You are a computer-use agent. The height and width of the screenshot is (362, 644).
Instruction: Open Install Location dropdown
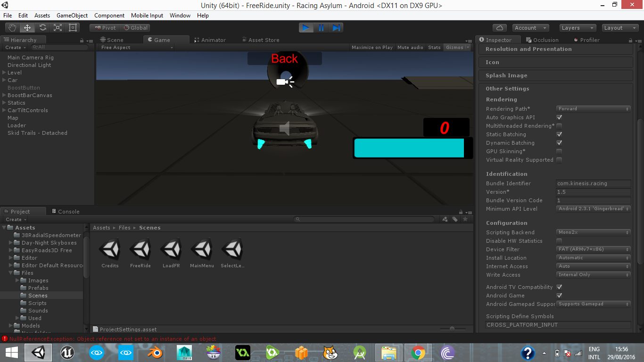pyautogui.click(x=594, y=258)
